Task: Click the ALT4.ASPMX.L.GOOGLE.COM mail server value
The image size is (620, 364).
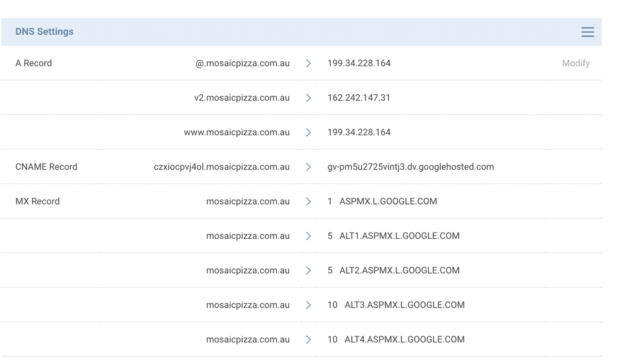Action: click(404, 339)
